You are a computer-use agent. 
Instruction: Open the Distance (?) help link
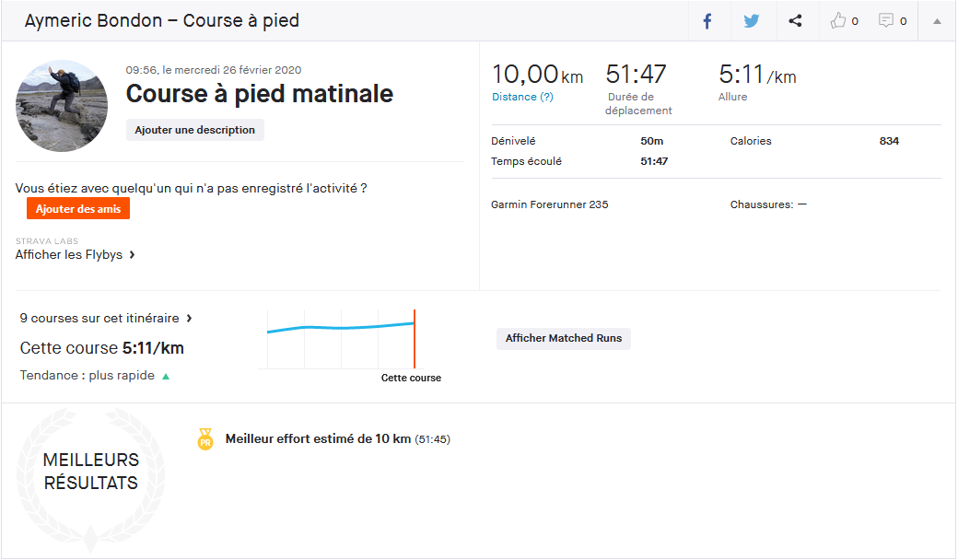point(522,97)
